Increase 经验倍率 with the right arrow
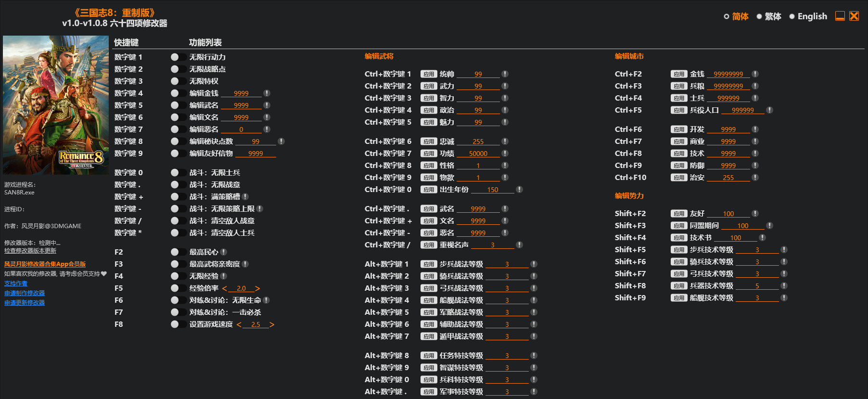This screenshot has height=399, width=868. pos(257,288)
